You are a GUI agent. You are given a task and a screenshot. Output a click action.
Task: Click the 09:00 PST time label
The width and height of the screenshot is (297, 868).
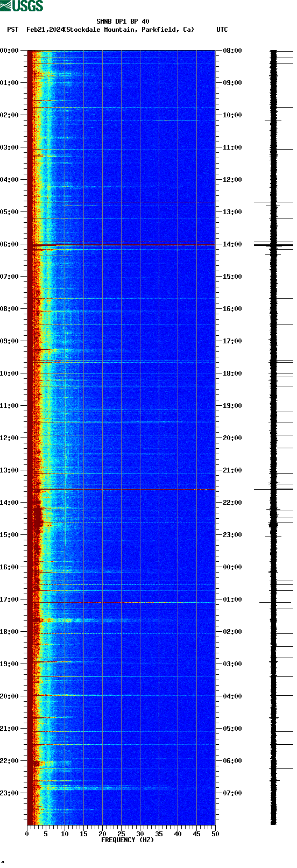tap(10, 341)
